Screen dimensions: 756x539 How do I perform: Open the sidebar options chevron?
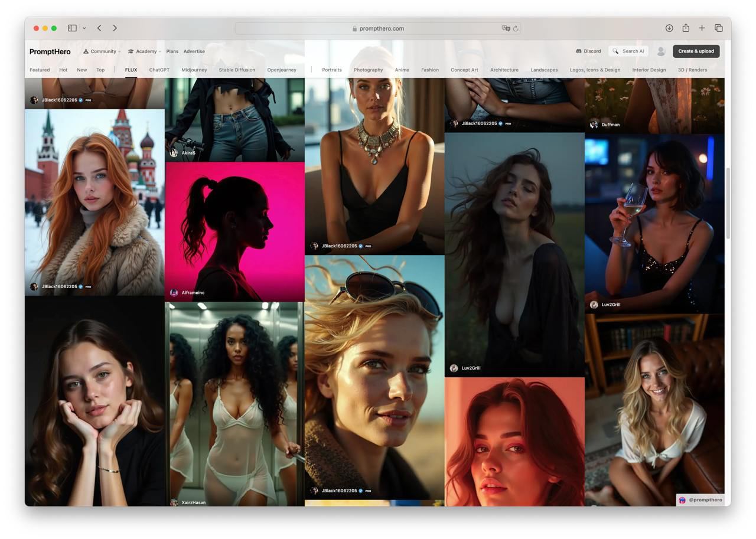84,28
